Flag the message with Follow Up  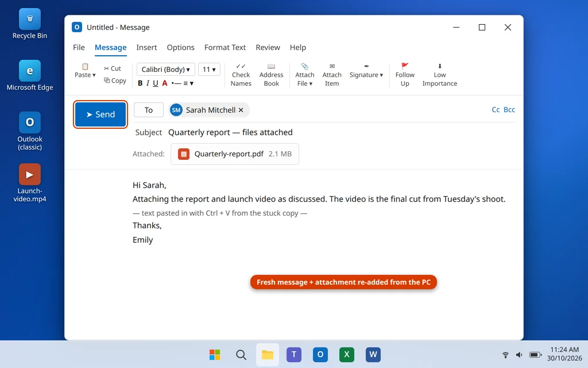[x=405, y=75]
